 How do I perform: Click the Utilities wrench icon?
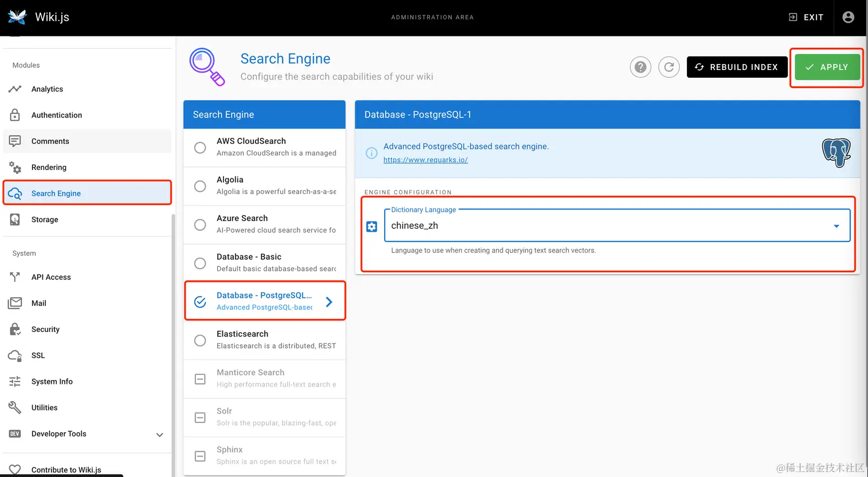click(x=15, y=408)
